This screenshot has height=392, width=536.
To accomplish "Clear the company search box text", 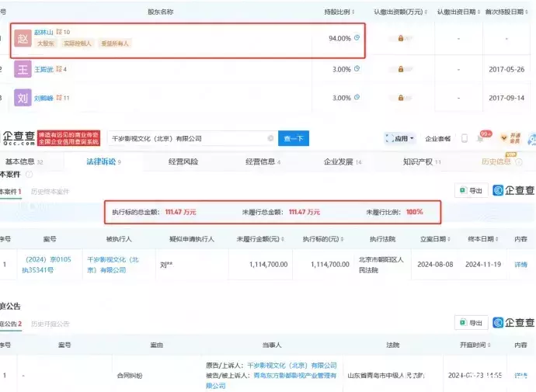I will pos(270,138).
